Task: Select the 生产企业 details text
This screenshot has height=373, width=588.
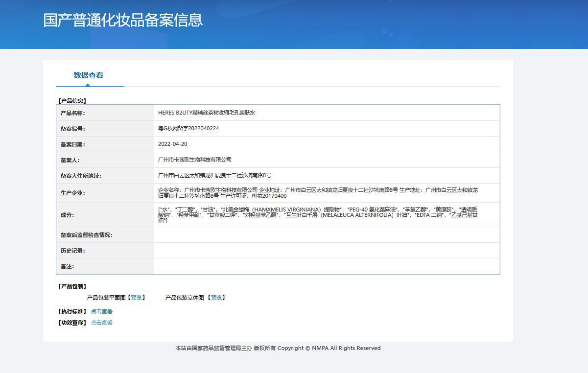Action: coord(318,193)
